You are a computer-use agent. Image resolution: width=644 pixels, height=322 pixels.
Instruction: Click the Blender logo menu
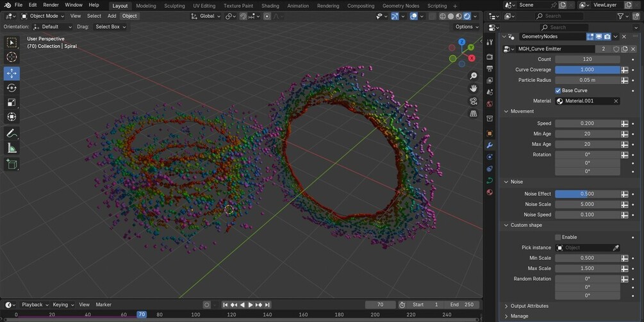coord(8,5)
